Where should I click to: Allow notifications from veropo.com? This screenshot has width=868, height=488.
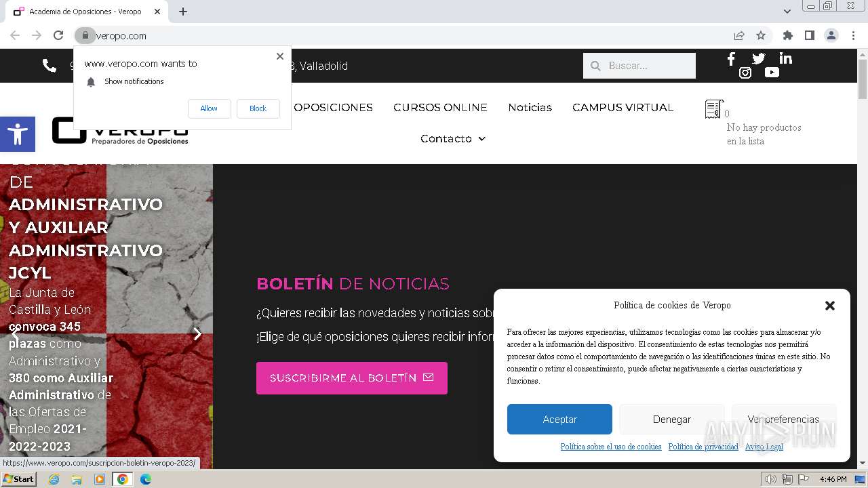(x=209, y=108)
